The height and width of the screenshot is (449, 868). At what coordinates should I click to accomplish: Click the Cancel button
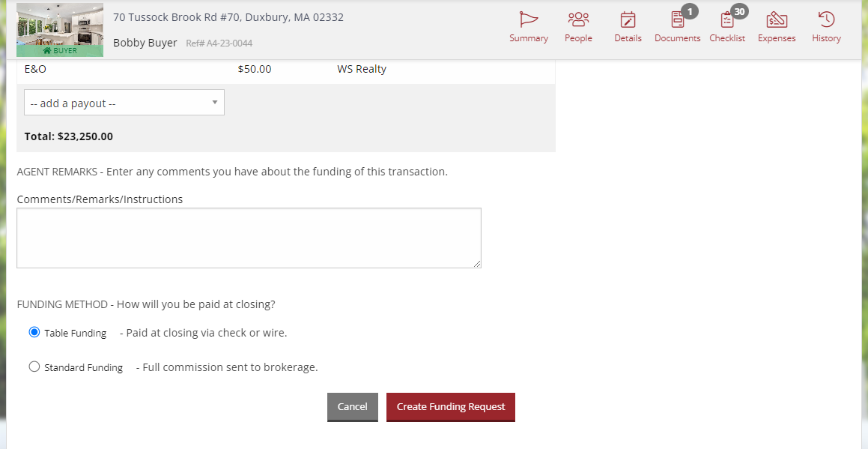click(x=352, y=407)
